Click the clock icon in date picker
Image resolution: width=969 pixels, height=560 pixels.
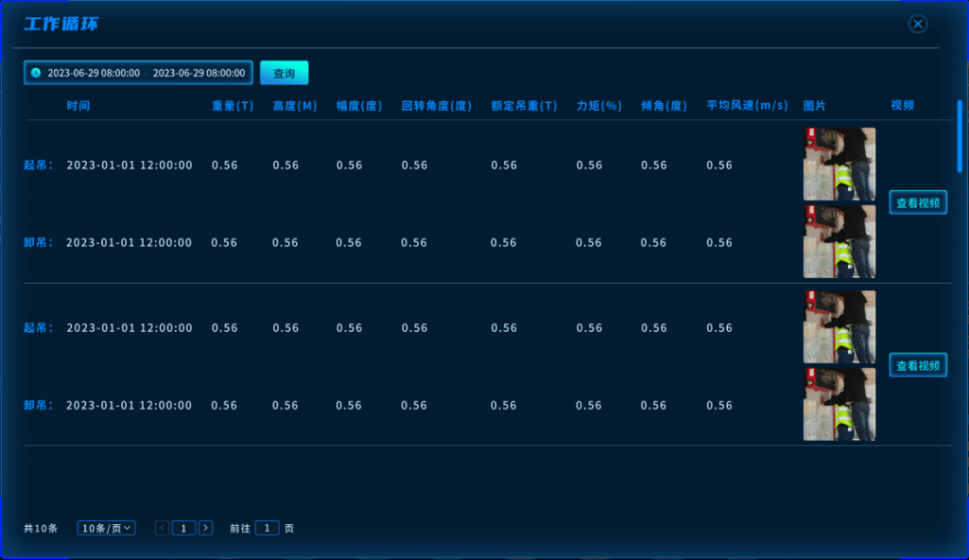click(36, 73)
